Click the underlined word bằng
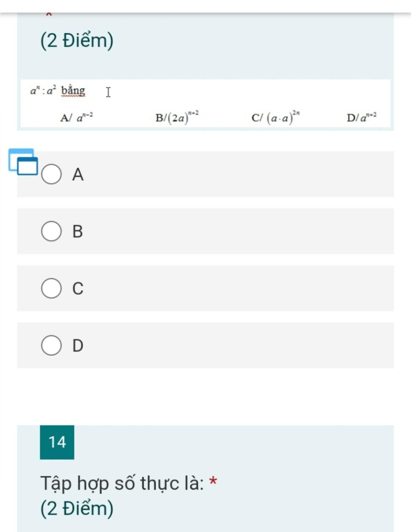The height and width of the screenshot is (532, 411). [73, 91]
